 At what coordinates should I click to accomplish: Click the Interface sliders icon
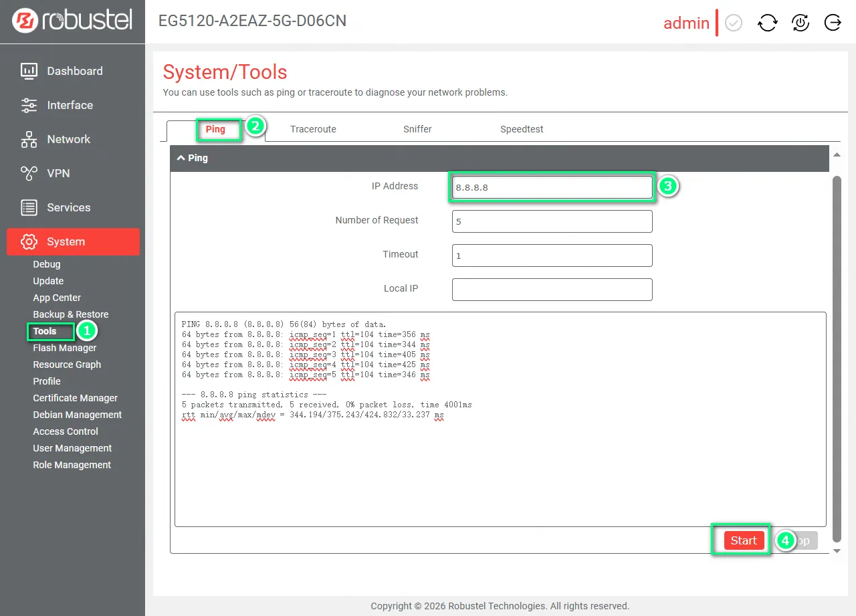[29, 105]
